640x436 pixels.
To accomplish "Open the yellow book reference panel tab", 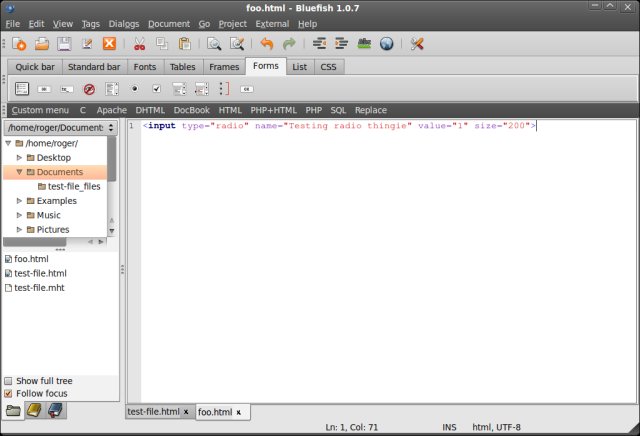I will (x=34, y=411).
